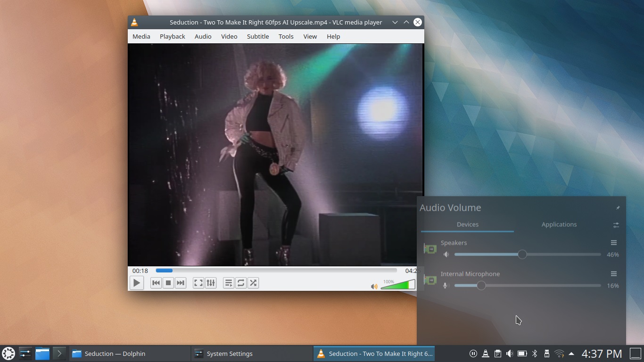Open the Dolphin file manager panel launcher
Image resolution: width=644 pixels, height=362 pixels.
click(42, 354)
